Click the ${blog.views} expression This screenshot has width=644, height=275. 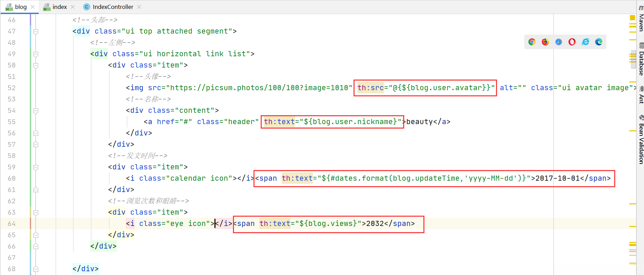point(329,224)
